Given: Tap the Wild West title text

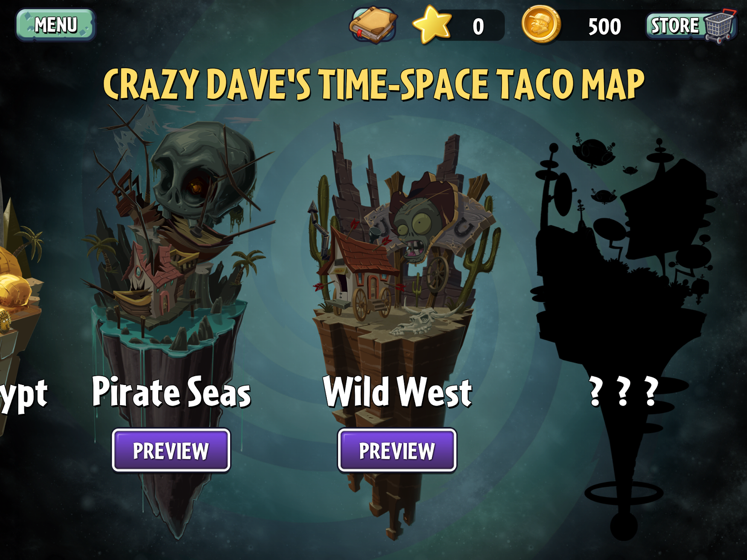Looking at the screenshot, I should pyautogui.click(x=397, y=392).
